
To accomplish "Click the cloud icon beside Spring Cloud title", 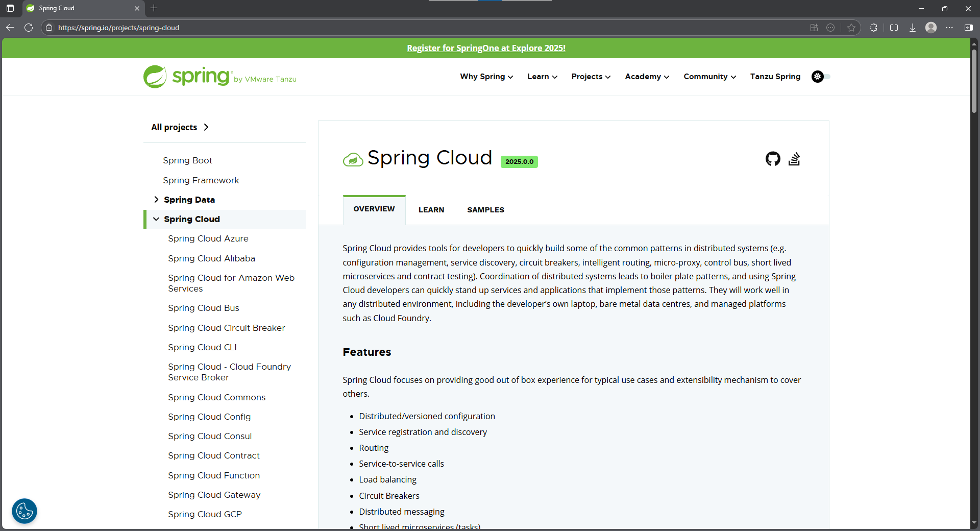I will click(353, 159).
